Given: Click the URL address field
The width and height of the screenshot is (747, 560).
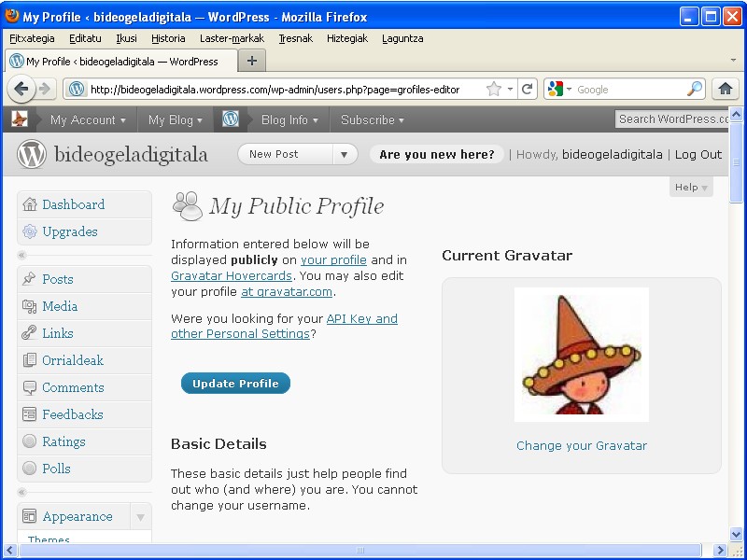Looking at the screenshot, I should tap(286, 89).
